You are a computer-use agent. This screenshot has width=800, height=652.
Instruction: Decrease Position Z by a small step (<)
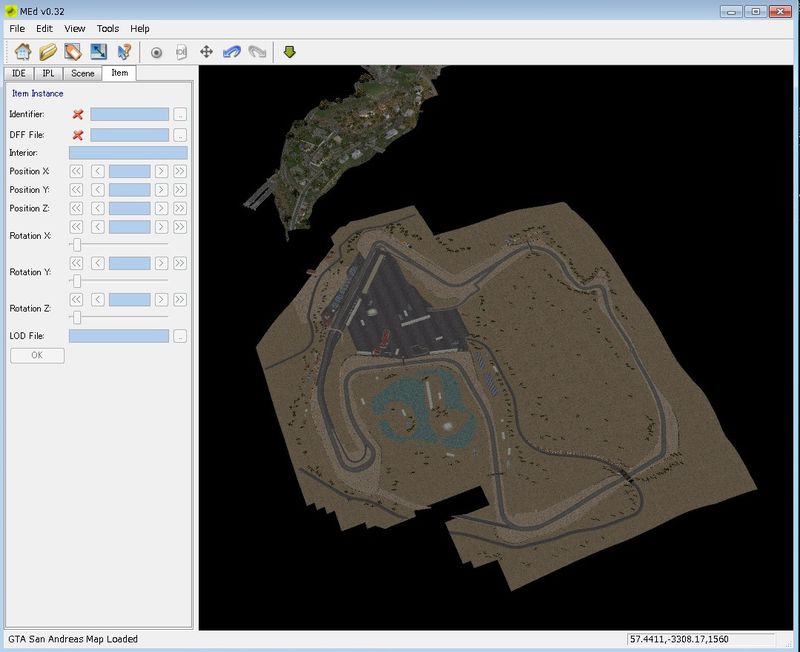click(97, 208)
